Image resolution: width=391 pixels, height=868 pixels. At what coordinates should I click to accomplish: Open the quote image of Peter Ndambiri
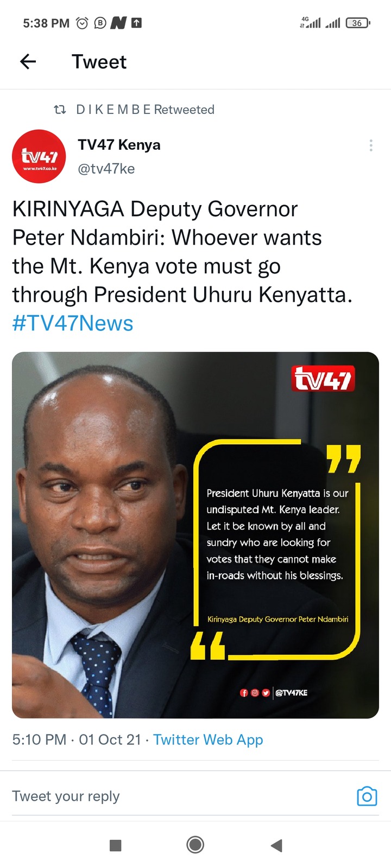click(195, 535)
